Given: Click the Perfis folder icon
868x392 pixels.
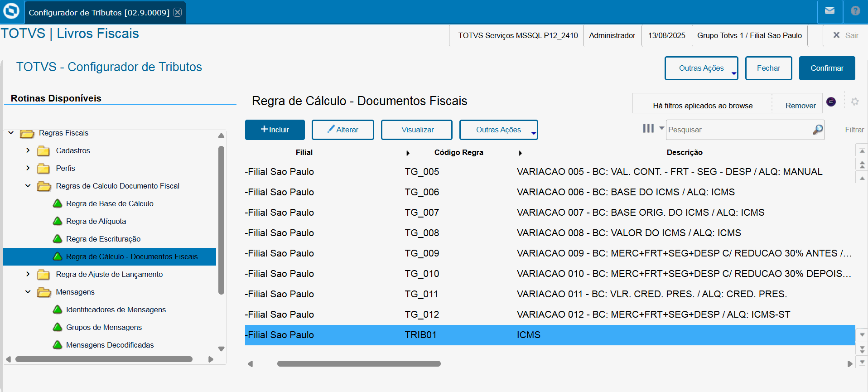Looking at the screenshot, I should click(43, 168).
